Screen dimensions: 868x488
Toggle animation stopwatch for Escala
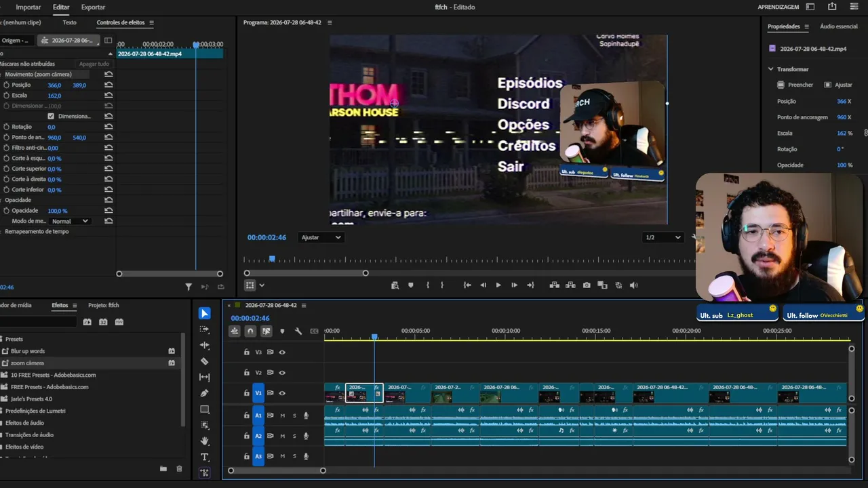click(x=6, y=96)
